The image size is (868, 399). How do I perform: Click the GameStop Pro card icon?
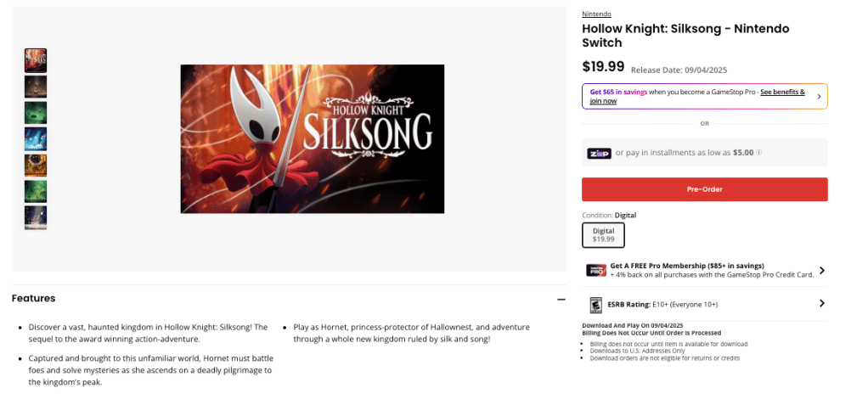(x=595, y=270)
